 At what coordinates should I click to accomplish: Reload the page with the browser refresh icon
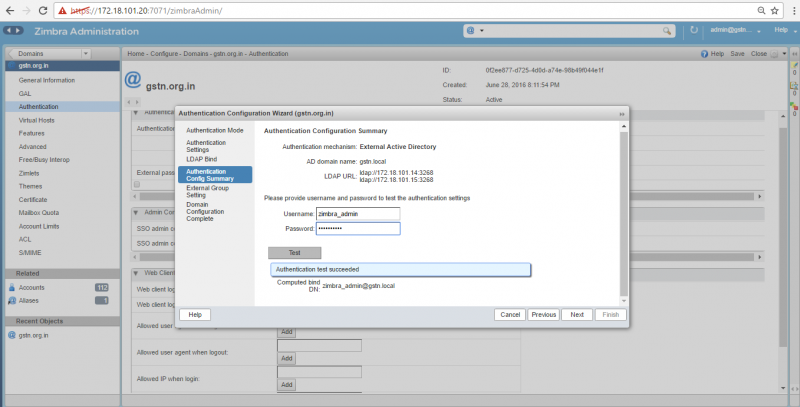pos(43,11)
